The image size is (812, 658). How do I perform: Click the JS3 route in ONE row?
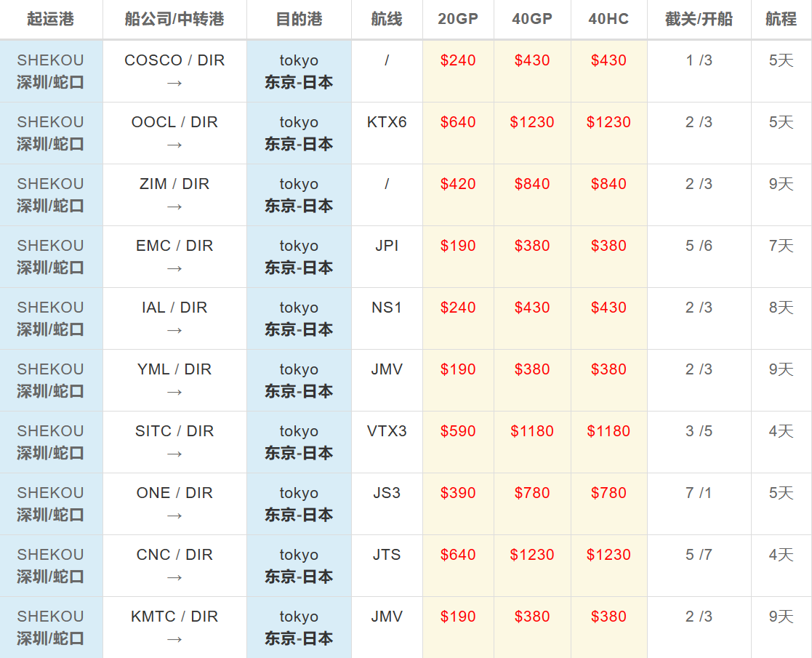pyautogui.click(x=387, y=493)
